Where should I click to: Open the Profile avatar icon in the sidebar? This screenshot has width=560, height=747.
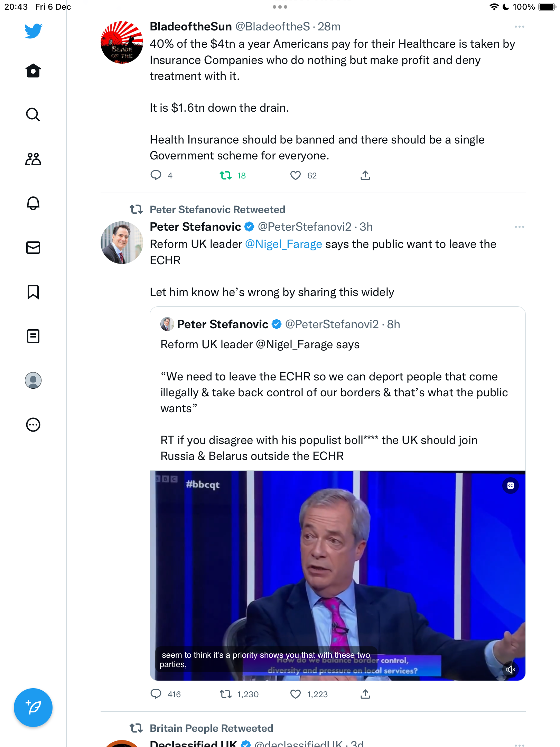pyautogui.click(x=33, y=380)
